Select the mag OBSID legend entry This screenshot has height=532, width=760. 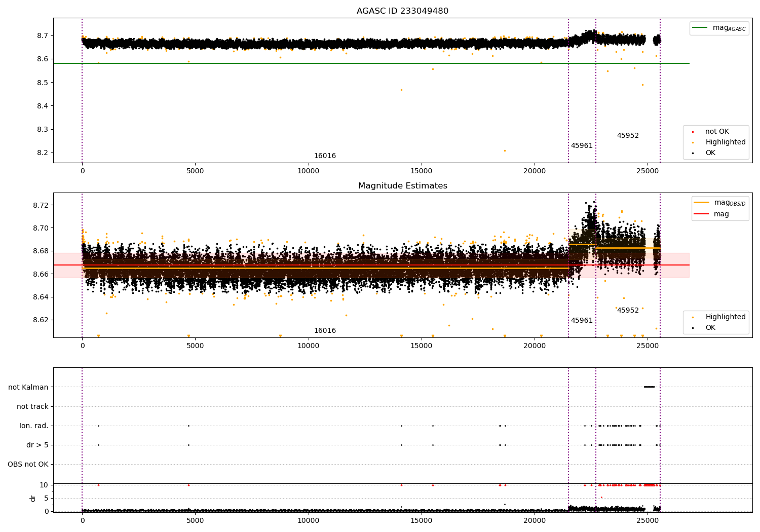[x=720, y=203]
